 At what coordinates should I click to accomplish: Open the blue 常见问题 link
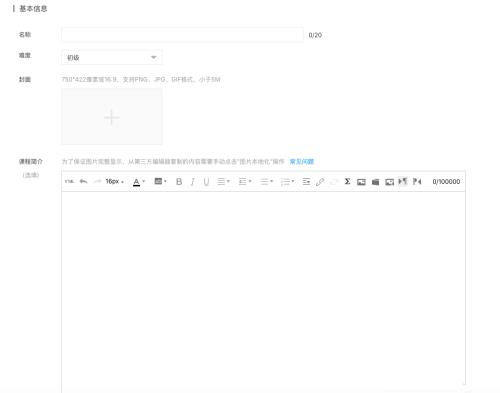click(302, 162)
